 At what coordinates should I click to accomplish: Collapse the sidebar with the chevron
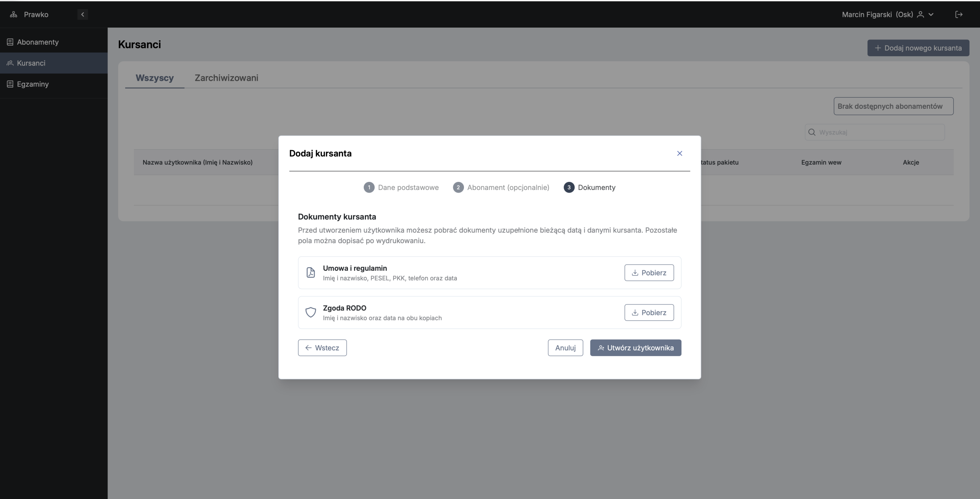pyautogui.click(x=82, y=15)
